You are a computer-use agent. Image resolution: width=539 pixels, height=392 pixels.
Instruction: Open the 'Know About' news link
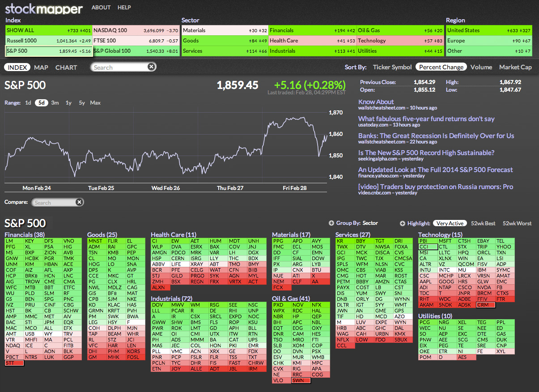(376, 102)
